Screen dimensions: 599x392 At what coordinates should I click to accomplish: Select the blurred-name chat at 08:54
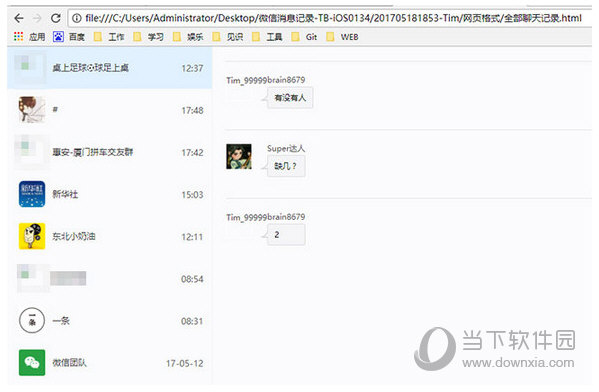pos(109,279)
